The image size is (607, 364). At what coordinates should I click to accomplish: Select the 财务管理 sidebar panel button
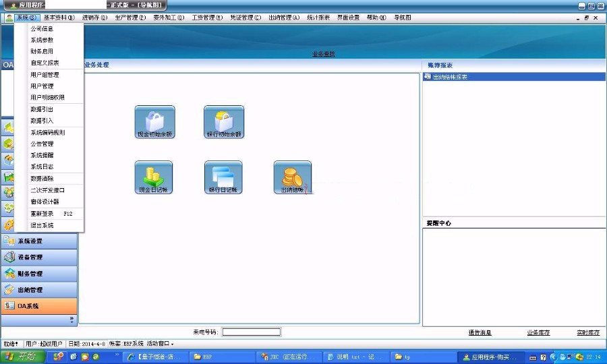(39, 274)
